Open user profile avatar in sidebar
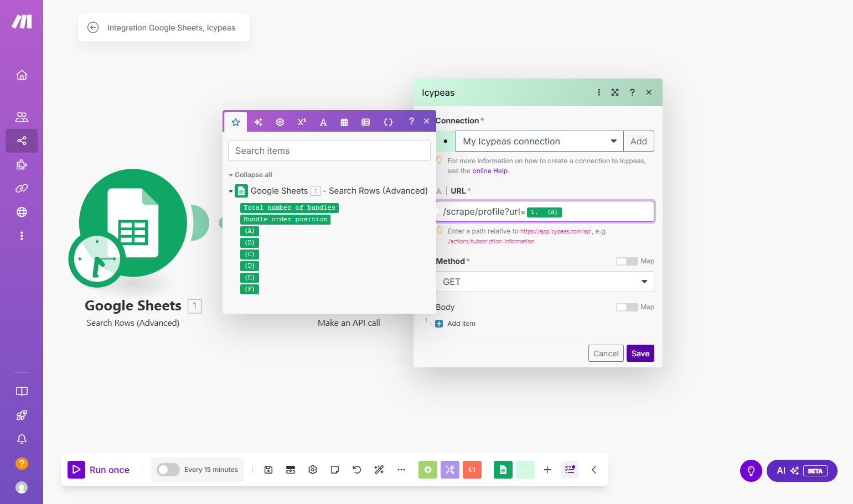Screen dimensions: 853x504 click(x=22, y=487)
